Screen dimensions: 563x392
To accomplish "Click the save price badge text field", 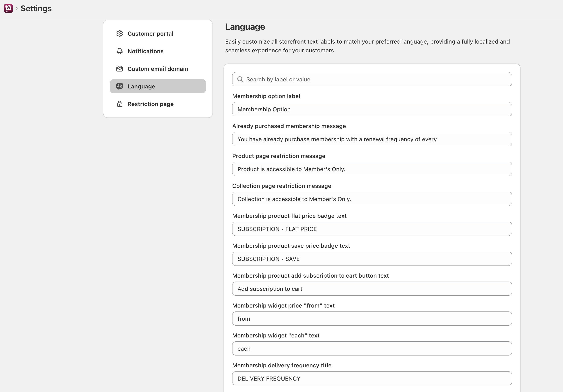I will (372, 259).
